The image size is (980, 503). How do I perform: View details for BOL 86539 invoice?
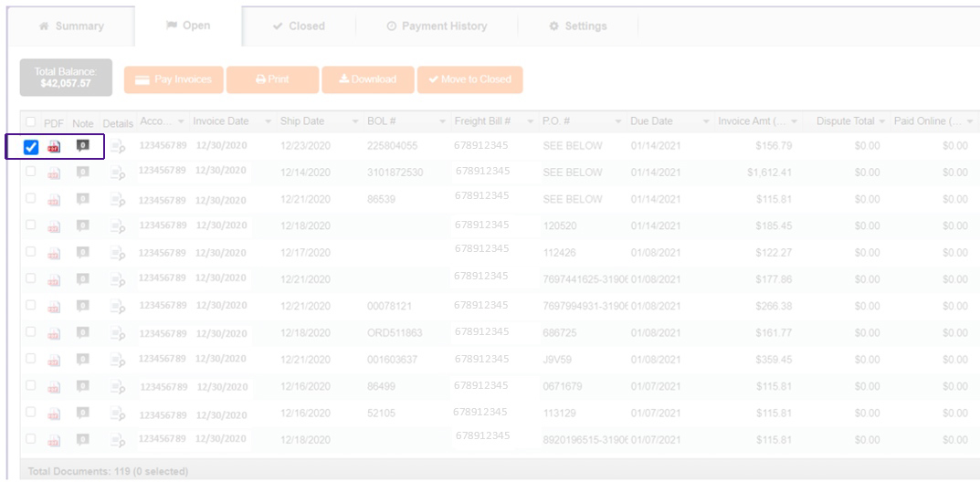coord(118,200)
